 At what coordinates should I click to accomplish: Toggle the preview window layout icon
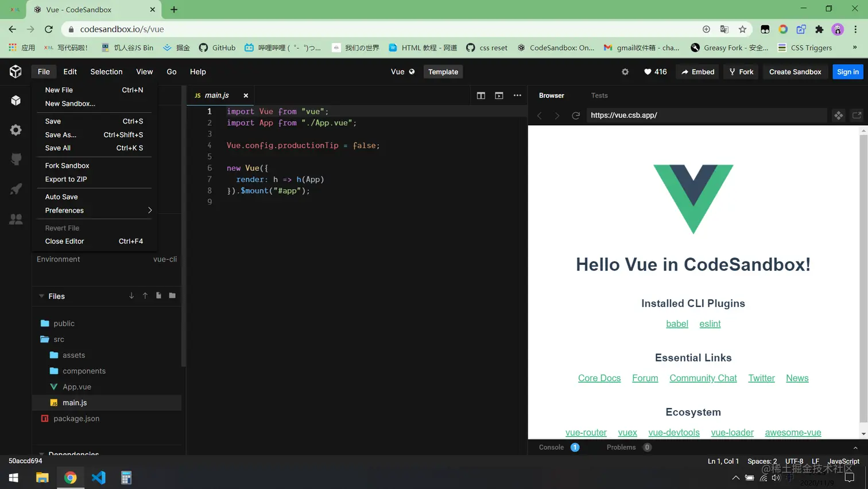click(x=499, y=95)
